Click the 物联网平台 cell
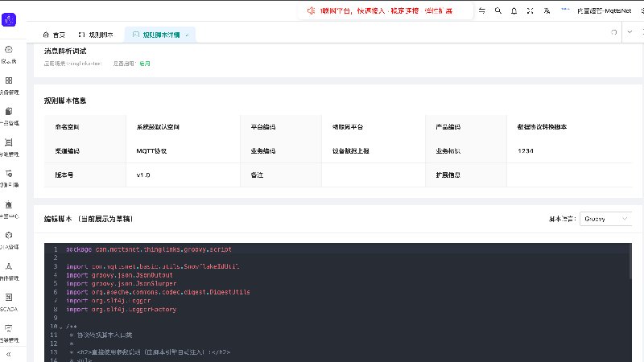This screenshot has height=362, width=644. click(x=348, y=127)
